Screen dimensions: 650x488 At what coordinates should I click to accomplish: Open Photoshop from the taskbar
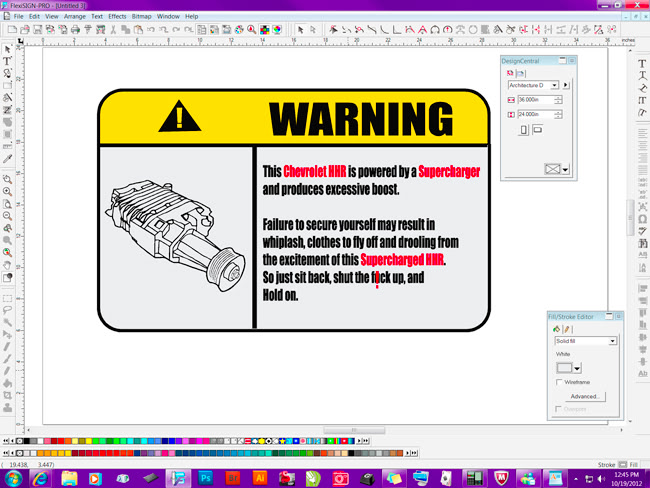[x=206, y=478]
